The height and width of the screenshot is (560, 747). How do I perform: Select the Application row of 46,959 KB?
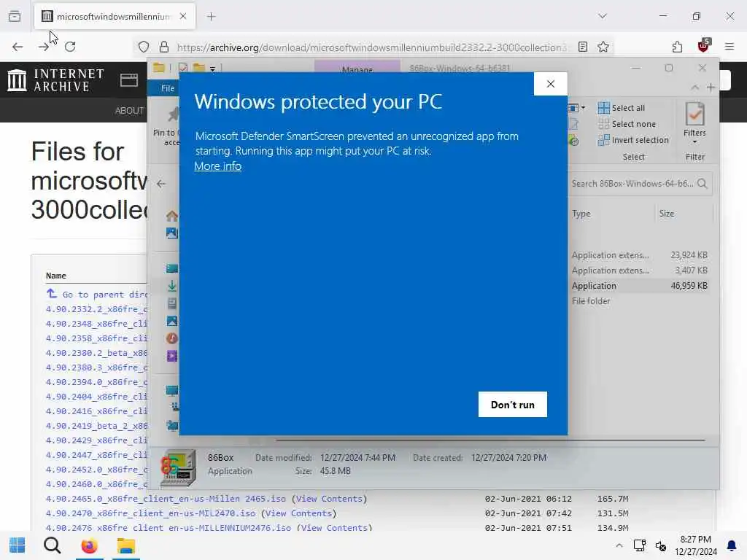coord(639,286)
